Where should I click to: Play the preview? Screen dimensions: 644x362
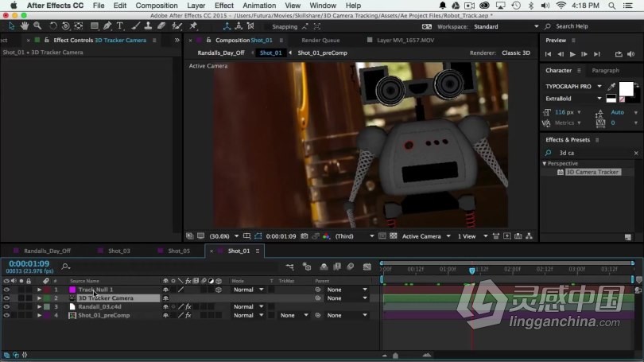tap(572, 54)
